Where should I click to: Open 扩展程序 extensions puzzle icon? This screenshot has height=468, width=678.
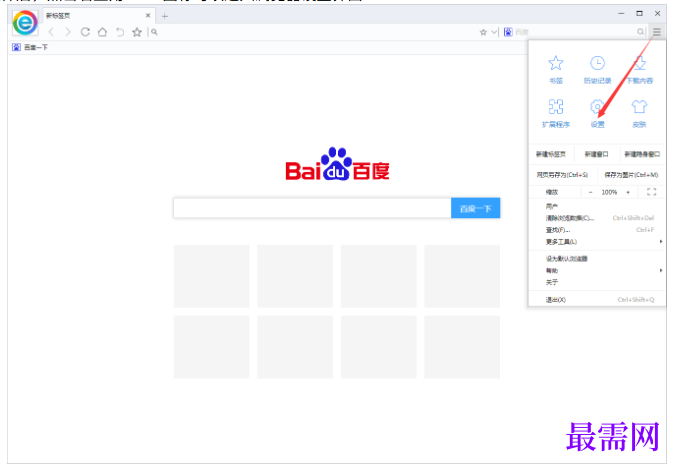tap(556, 106)
